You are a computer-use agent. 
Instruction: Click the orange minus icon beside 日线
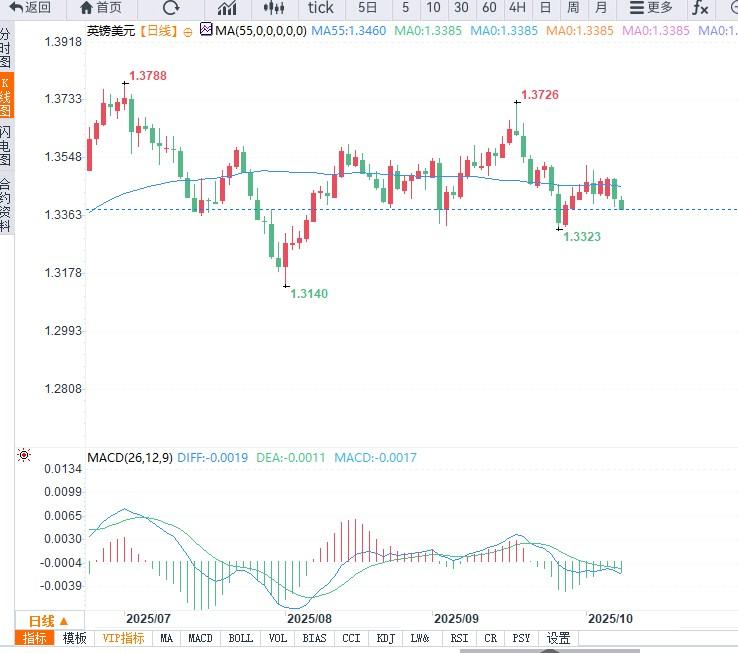click(188, 31)
